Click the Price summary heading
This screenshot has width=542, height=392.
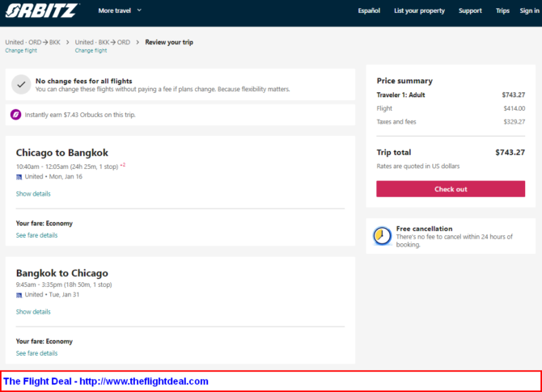404,81
